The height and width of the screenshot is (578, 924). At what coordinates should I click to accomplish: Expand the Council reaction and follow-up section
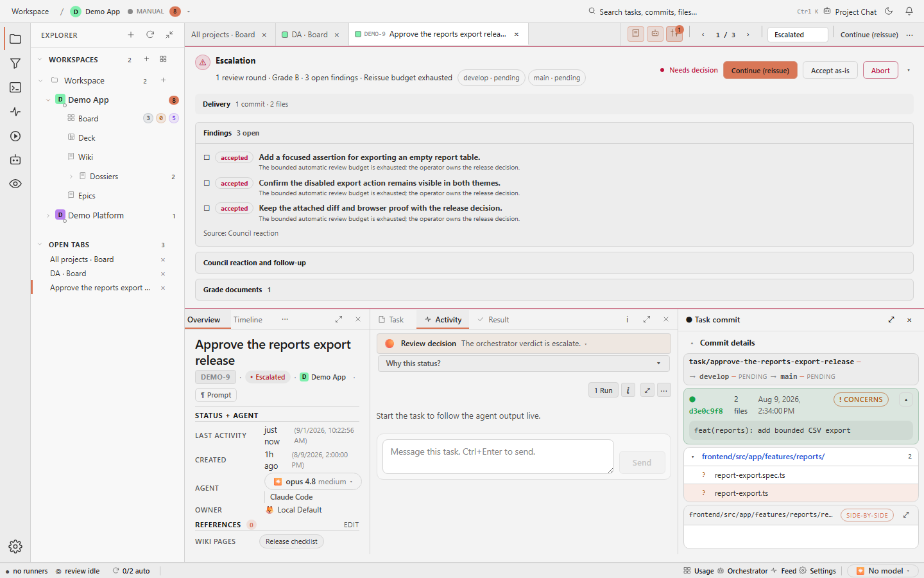coord(554,263)
